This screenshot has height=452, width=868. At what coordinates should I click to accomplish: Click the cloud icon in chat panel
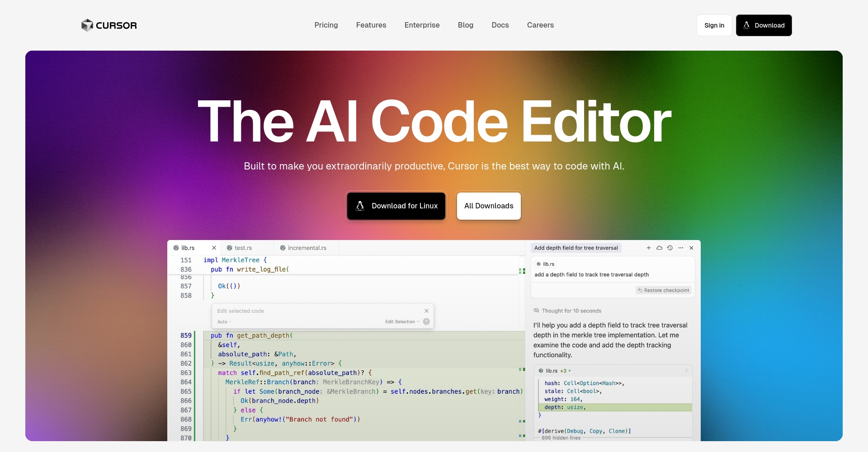click(x=659, y=248)
